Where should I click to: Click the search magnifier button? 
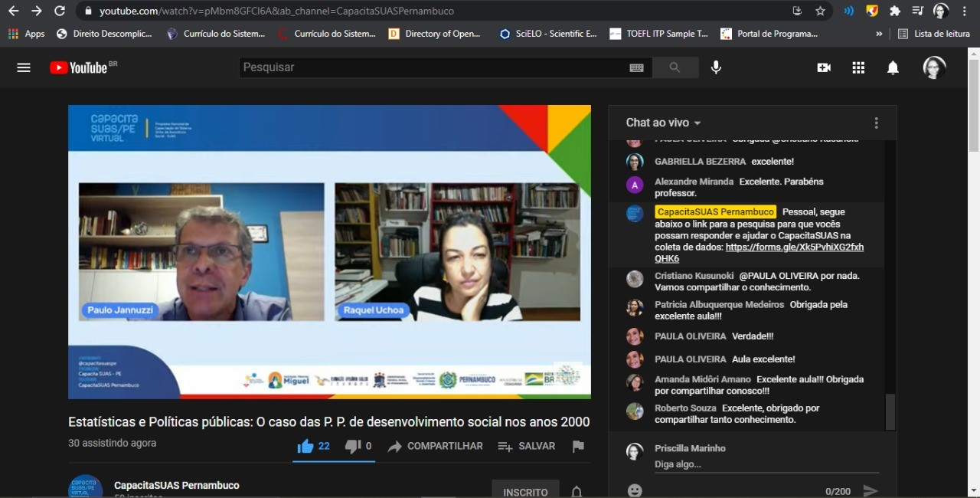675,67
